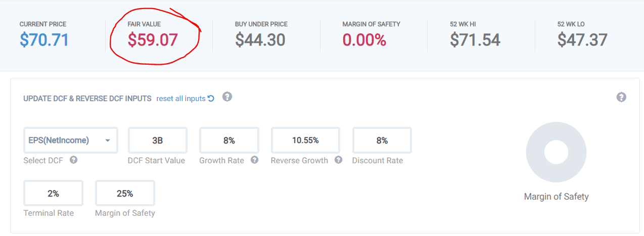The width and height of the screenshot is (644, 236).
Task: Select the Growth Rate input box
Action: pos(229,140)
